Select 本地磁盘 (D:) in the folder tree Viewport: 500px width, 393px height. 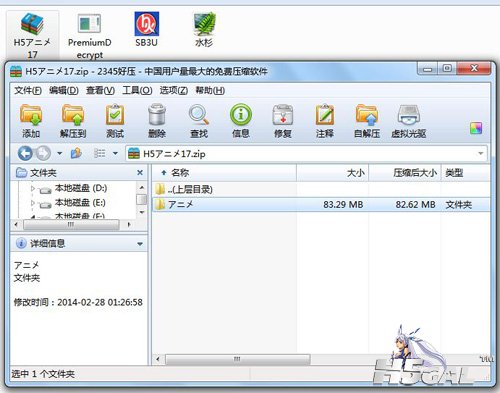pos(81,188)
